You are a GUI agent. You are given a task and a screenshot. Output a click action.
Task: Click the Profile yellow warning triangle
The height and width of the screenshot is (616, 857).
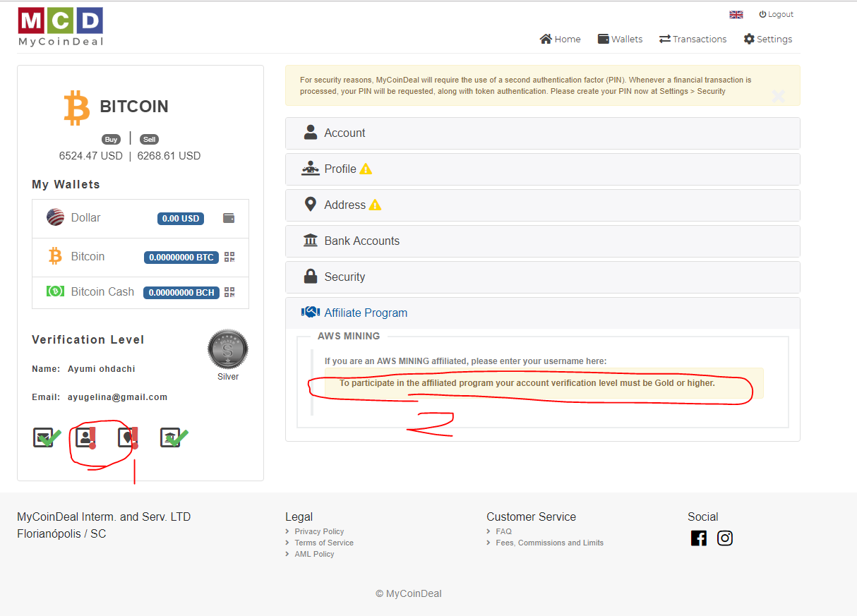coord(366,169)
